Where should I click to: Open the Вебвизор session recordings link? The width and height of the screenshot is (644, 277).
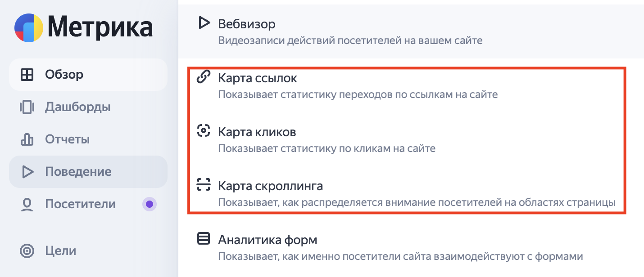coord(246,24)
